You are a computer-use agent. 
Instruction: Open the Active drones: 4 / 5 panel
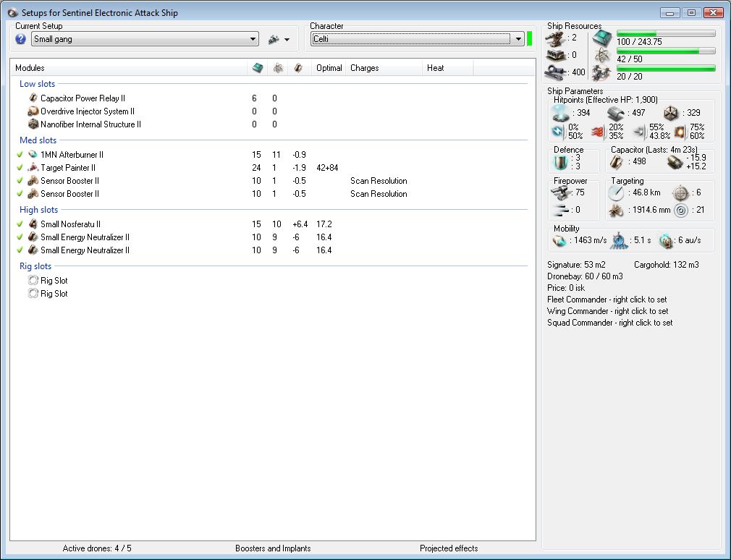[96, 548]
